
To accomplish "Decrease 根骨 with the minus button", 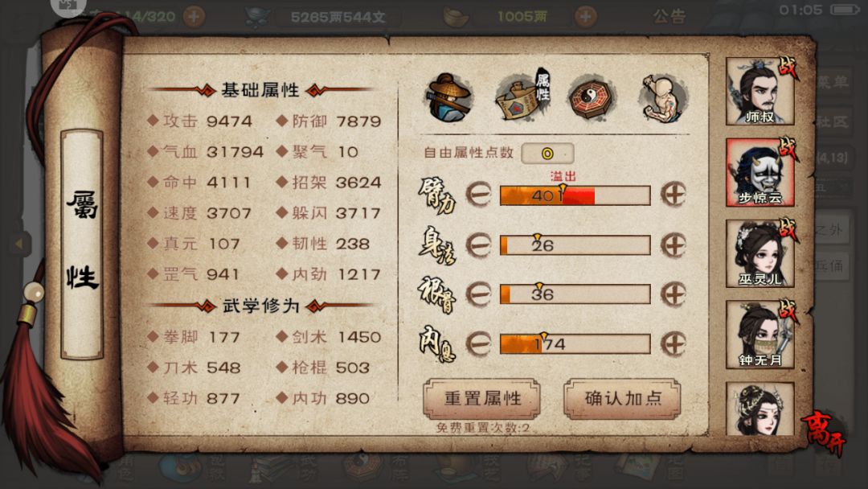I will click(478, 294).
